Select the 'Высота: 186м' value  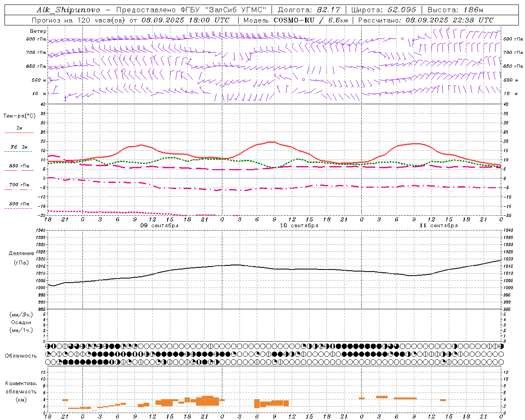coord(455,10)
